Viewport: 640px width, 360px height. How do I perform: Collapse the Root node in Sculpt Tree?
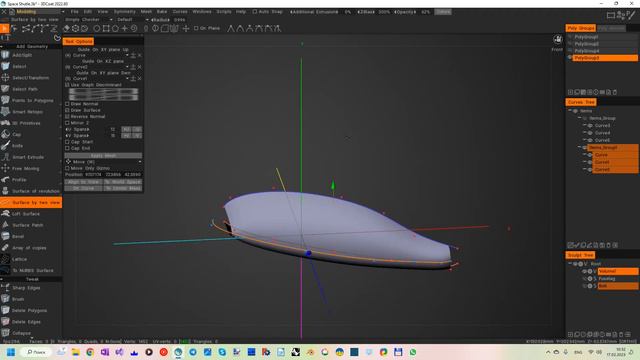pos(570,264)
